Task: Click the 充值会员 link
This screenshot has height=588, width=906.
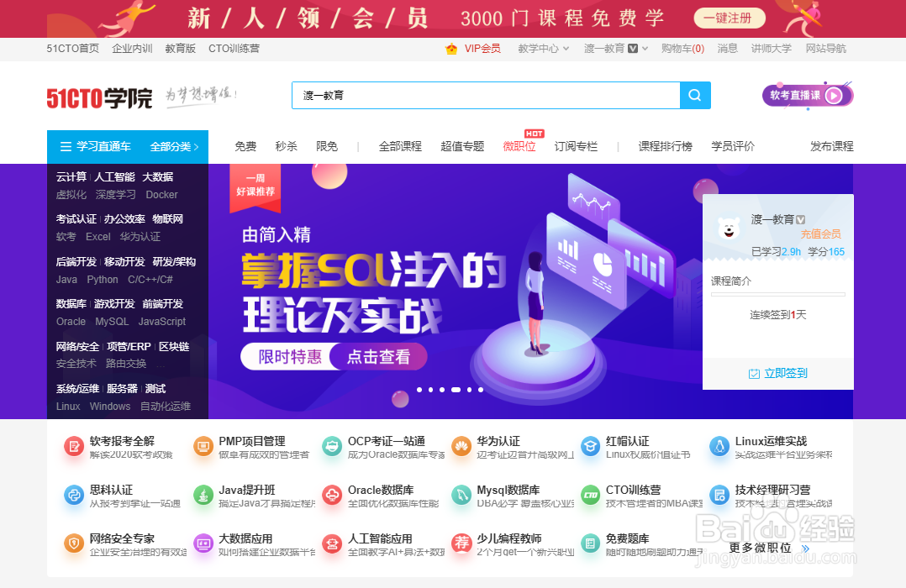Action: (x=820, y=234)
